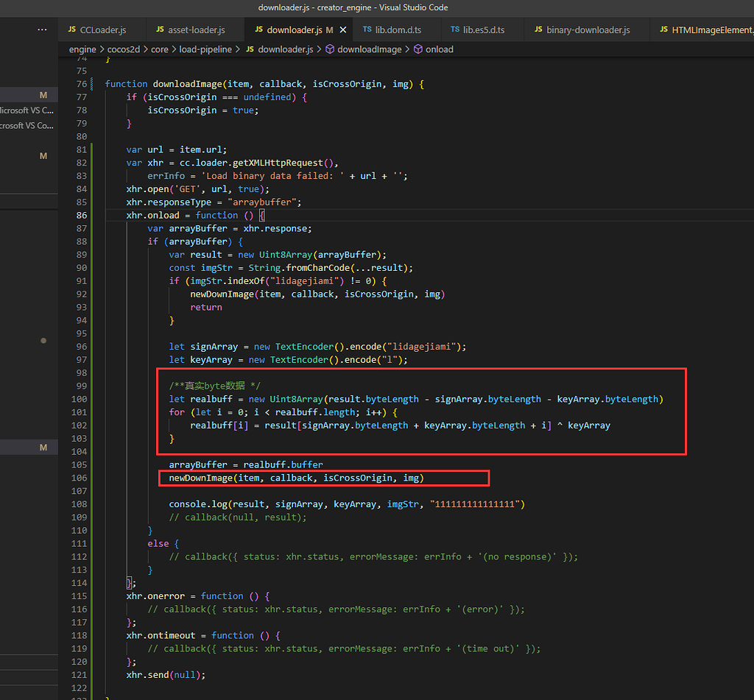Expand the load-pipeline breadcrumb folder
This screenshot has width=754, height=700.
(x=205, y=49)
